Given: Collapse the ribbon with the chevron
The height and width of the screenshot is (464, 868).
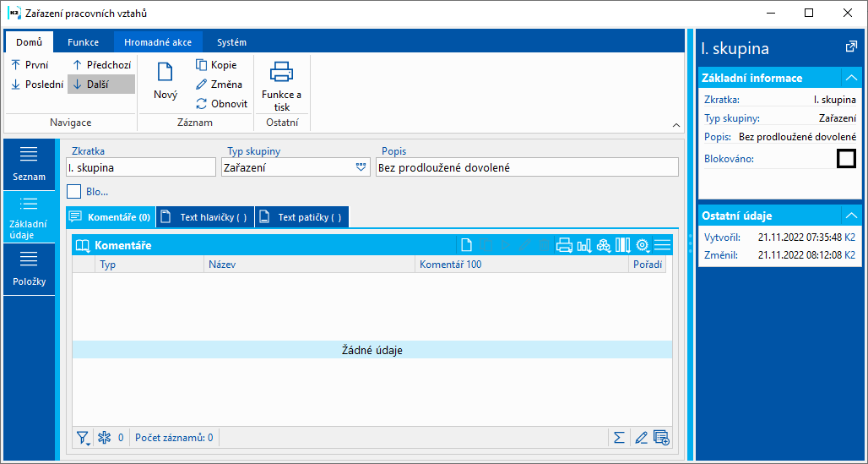Looking at the screenshot, I should [x=676, y=126].
